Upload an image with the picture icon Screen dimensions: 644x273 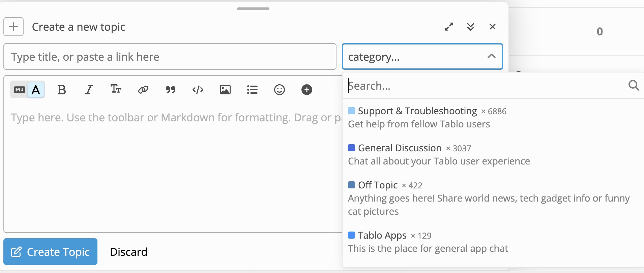click(x=225, y=90)
